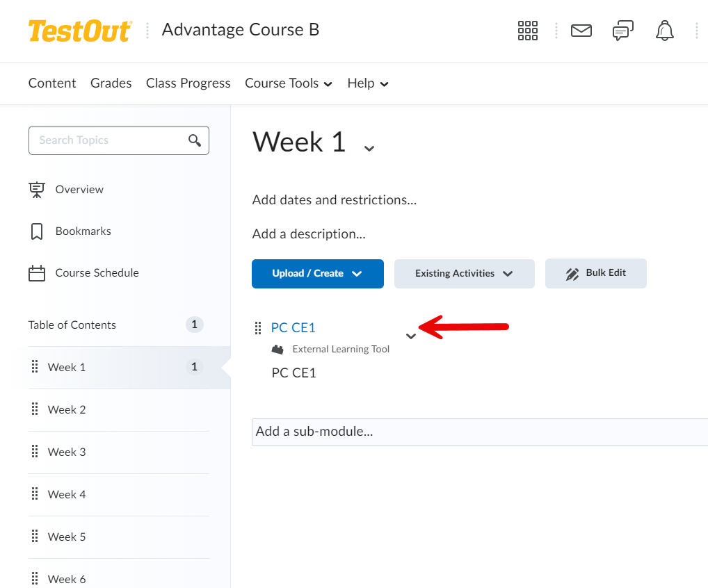Open the subscription alerts chat icon
Image resolution: width=708 pixels, height=588 pixels.
[622, 31]
